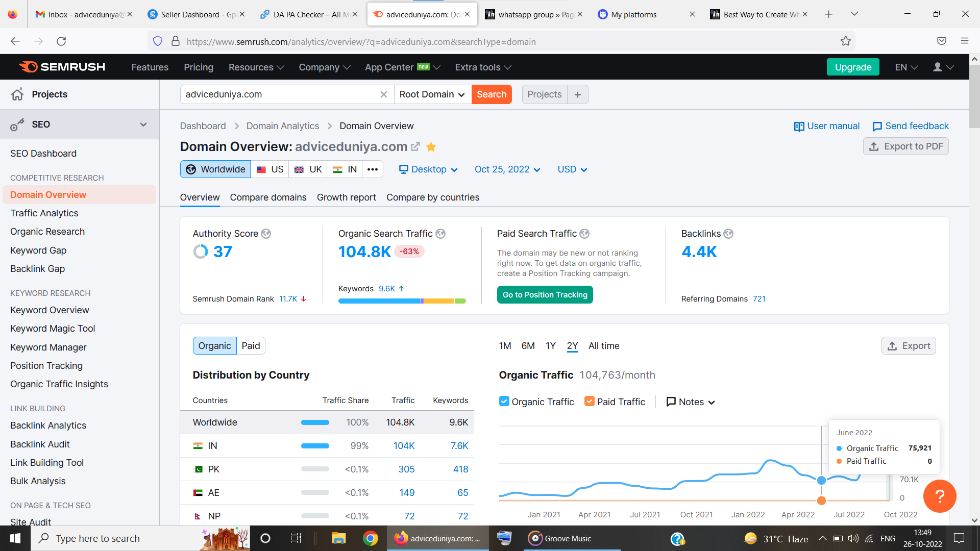The image size is (980, 551).
Task: Click the three-dot more countries button
Action: pyautogui.click(x=373, y=169)
